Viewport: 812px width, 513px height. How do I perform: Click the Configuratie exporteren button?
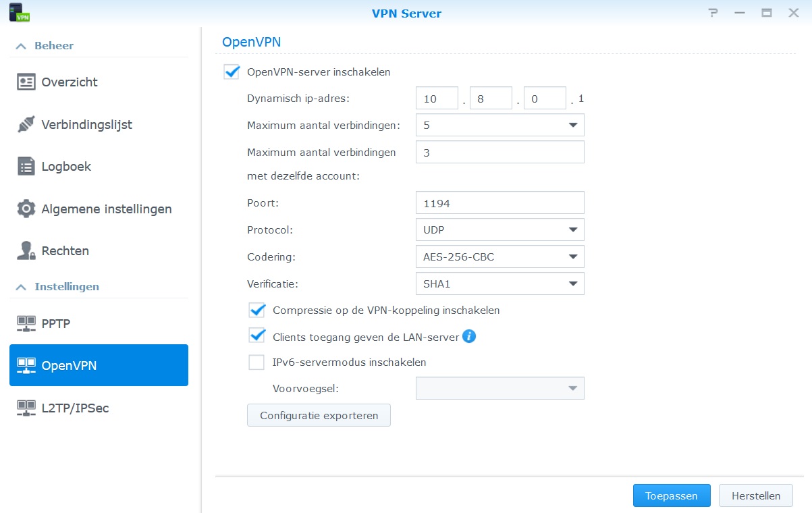[x=319, y=415]
